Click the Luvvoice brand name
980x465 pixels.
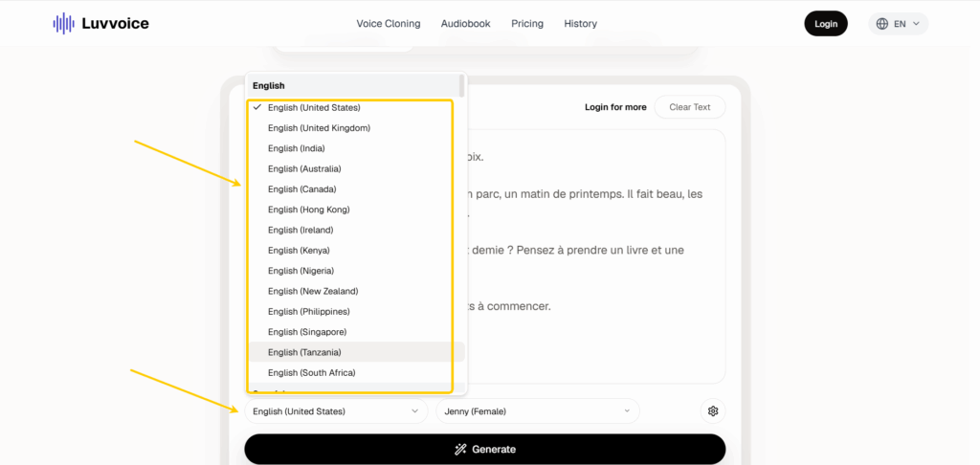pyautogui.click(x=115, y=24)
